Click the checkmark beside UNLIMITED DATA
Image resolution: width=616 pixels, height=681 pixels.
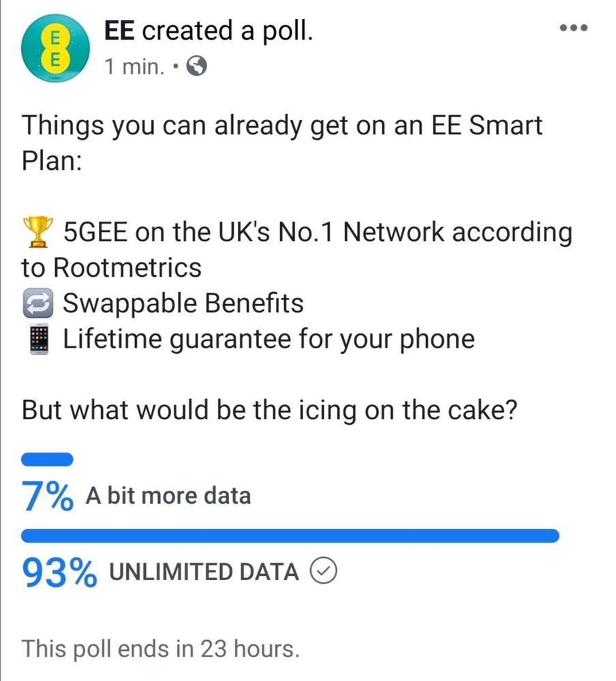(324, 572)
